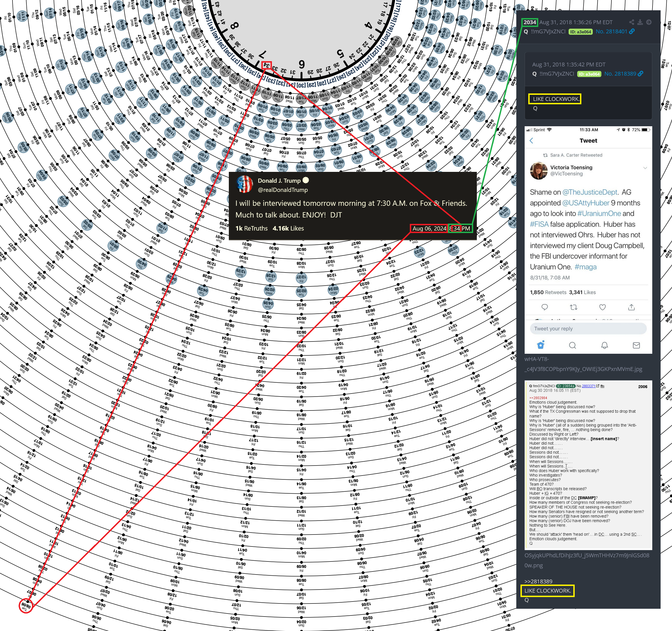Image resolution: width=672 pixels, height=631 pixels.
Task: Expand the tweet options chevron near Victoria Toensing
Action: tap(645, 168)
